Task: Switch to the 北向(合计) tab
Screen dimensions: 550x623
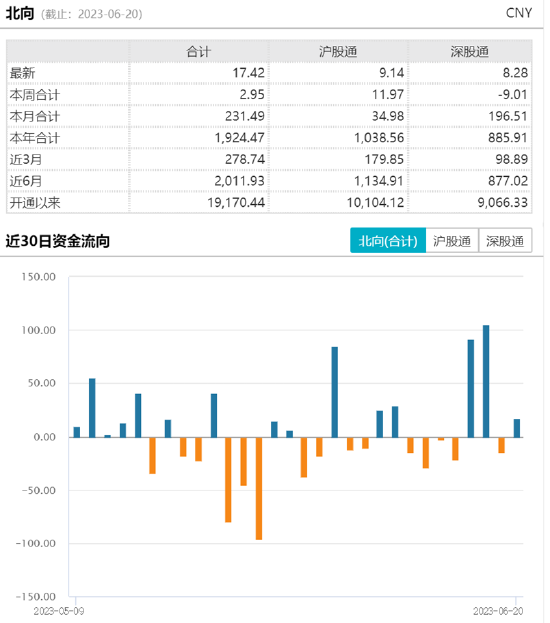Action: 388,241
